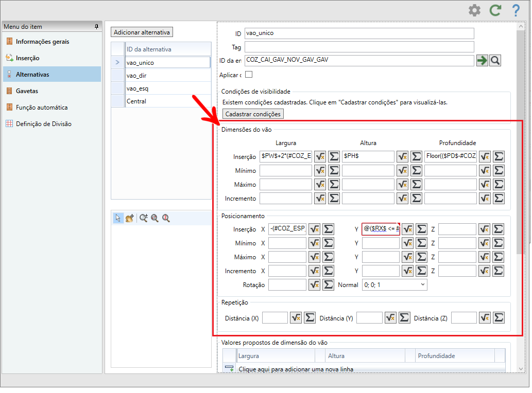Open the Normal dropdown showing 0; 0; 1

click(394, 285)
